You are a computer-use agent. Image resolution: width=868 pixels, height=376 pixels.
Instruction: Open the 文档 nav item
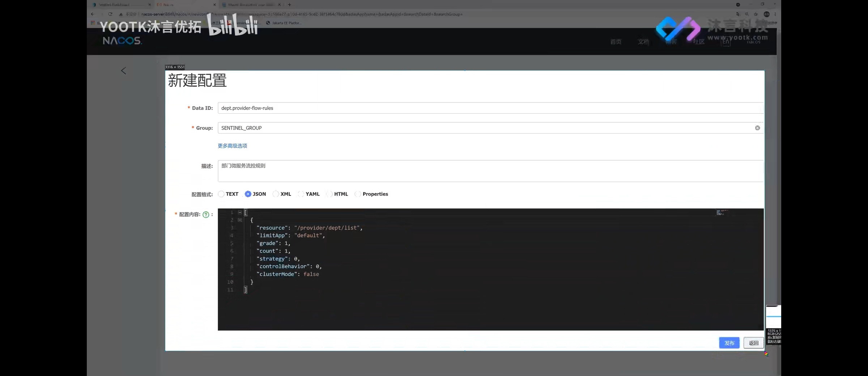643,42
